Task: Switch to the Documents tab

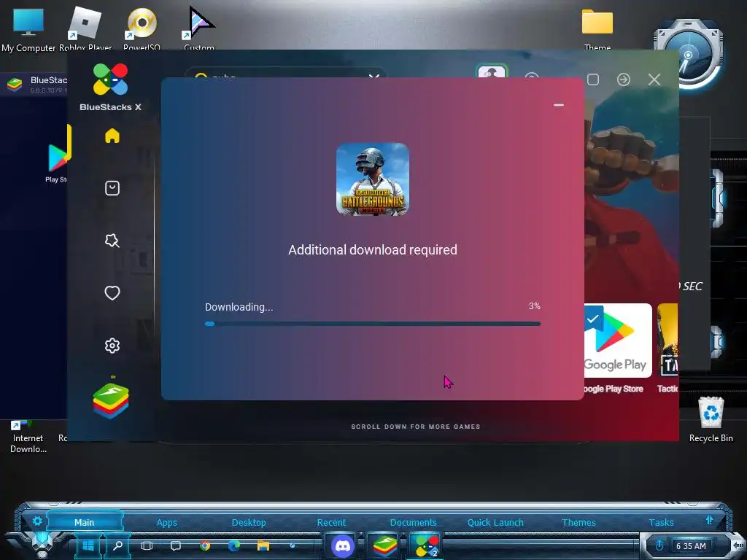Action: point(413,522)
